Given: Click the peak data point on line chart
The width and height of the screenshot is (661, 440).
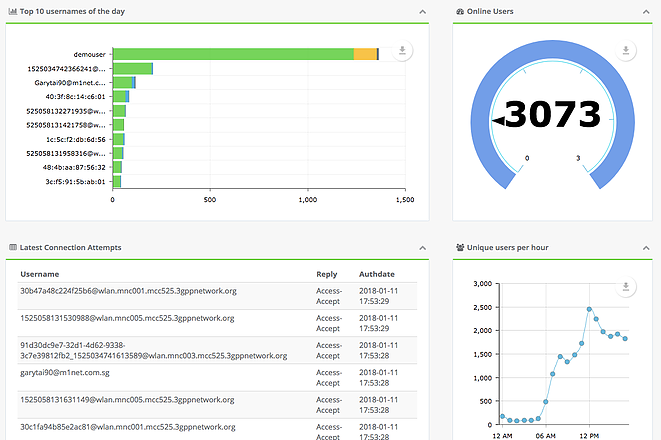Looking at the screenshot, I should tap(590, 309).
